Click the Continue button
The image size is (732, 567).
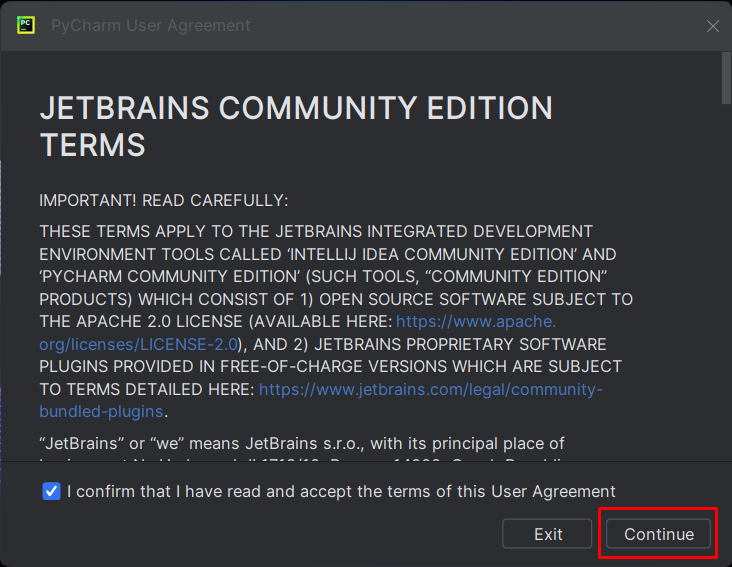click(658, 534)
